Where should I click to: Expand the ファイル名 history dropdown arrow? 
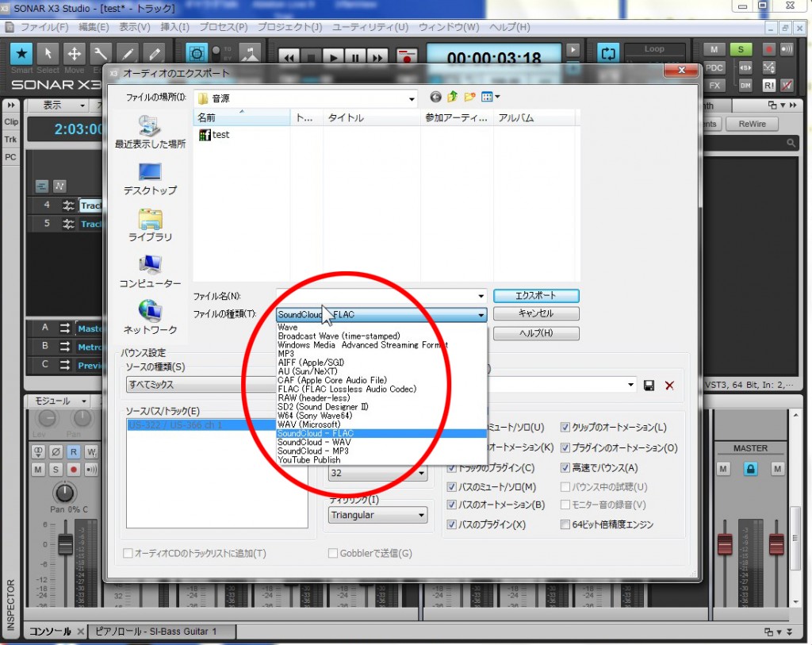point(481,297)
